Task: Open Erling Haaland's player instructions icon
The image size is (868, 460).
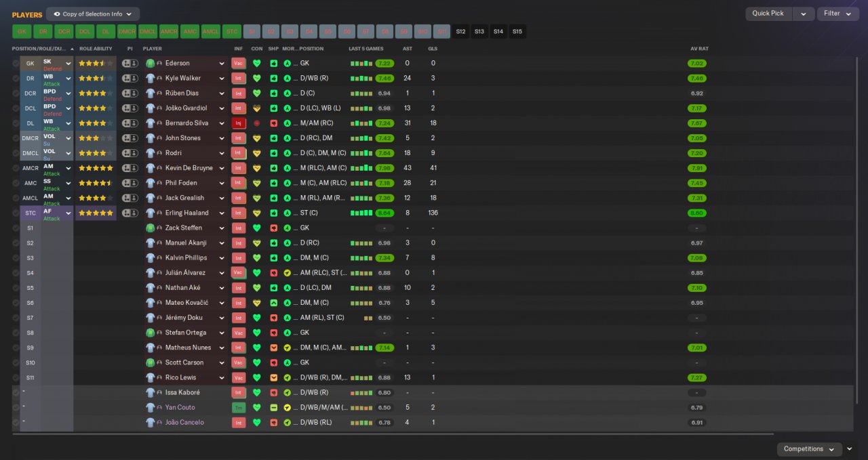Action: (130, 213)
